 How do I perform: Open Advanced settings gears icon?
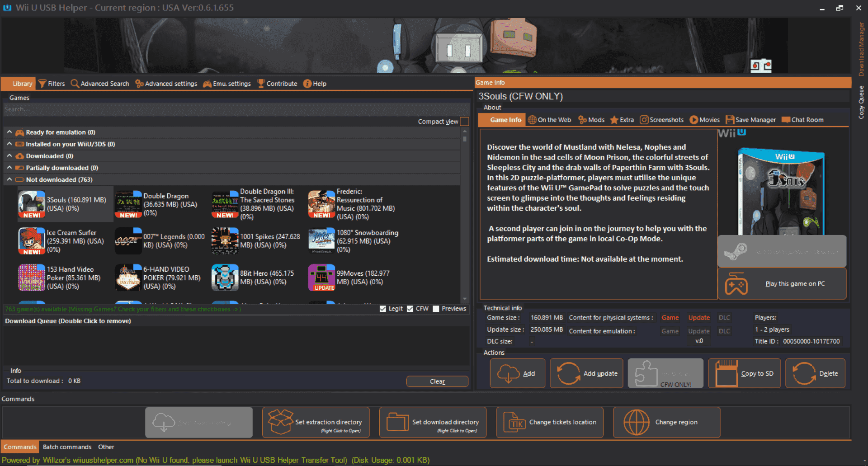pos(139,84)
